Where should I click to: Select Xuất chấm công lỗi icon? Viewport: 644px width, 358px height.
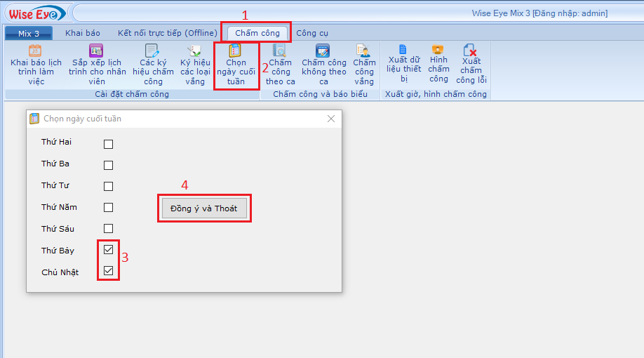coord(471,51)
